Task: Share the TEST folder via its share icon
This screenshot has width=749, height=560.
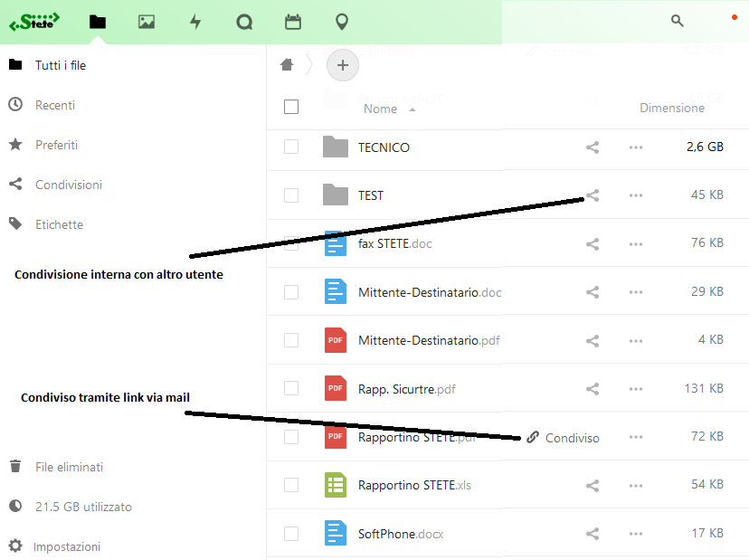Action: click(593, 195)
